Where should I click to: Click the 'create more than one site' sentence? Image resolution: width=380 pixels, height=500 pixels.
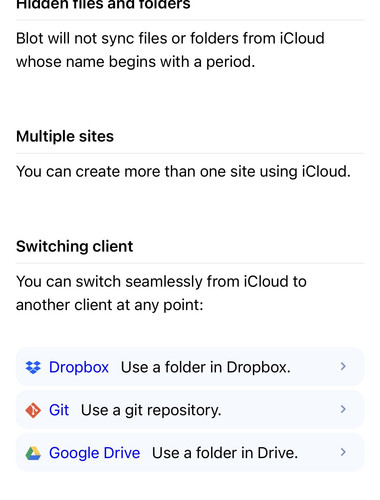[183, 172]
